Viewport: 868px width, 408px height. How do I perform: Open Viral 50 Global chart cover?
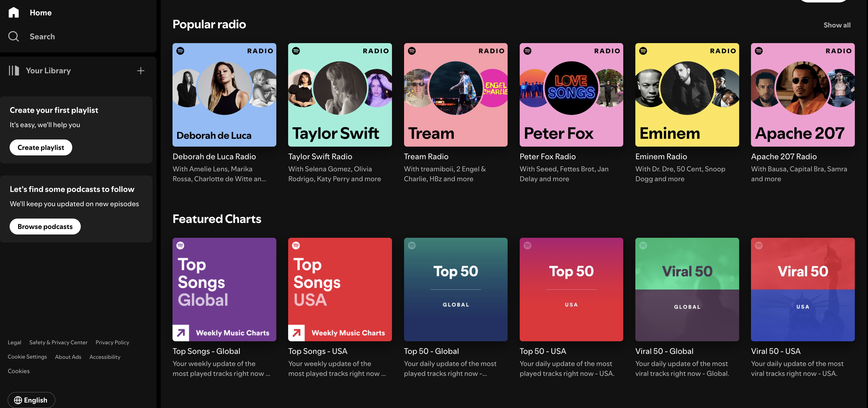pos(687,289)
